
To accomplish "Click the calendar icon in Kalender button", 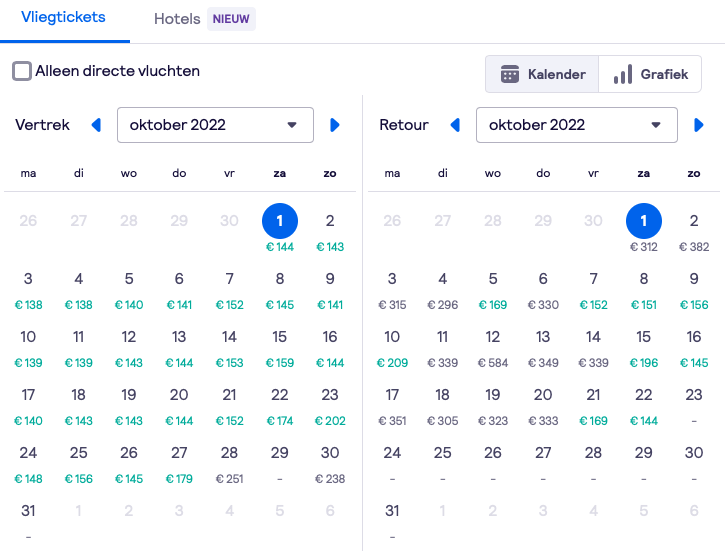I will click(x=510, y=74).
